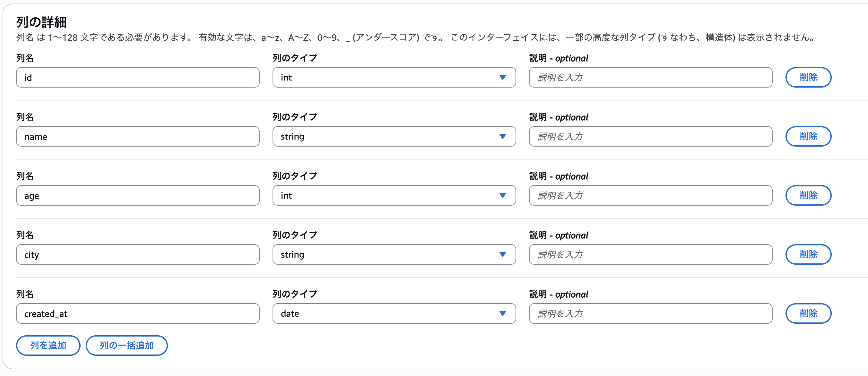Click the description field for id row
The height and width of the screenshot is (376, 868).
(x=650, y=77)
